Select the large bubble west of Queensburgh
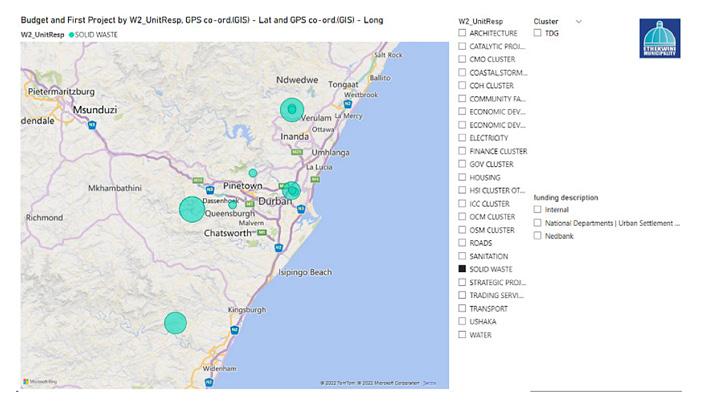This screenshot has width=723, height=402. (x=192, y=209)
